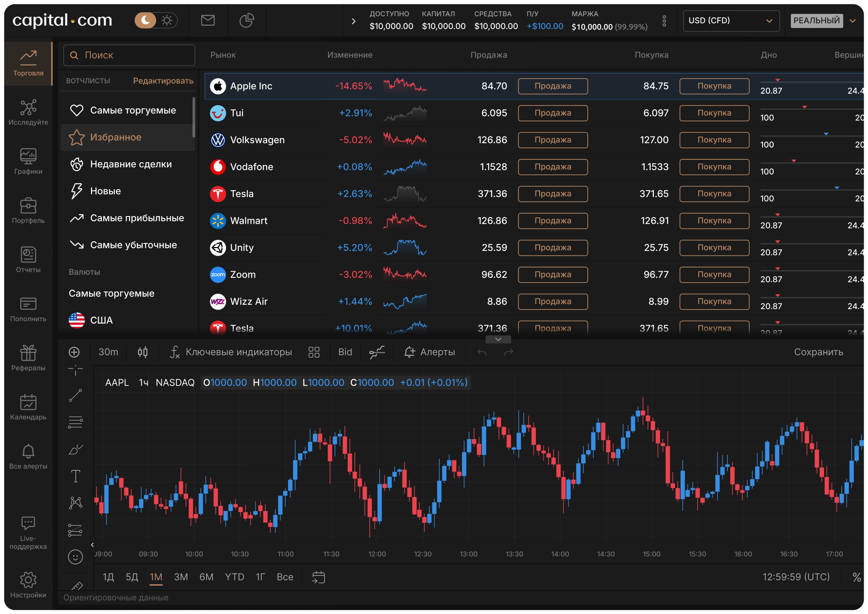Viewport: 868px width, 614px height.
Task: Click Редактировать watchlists link
Action: (163, 81)
